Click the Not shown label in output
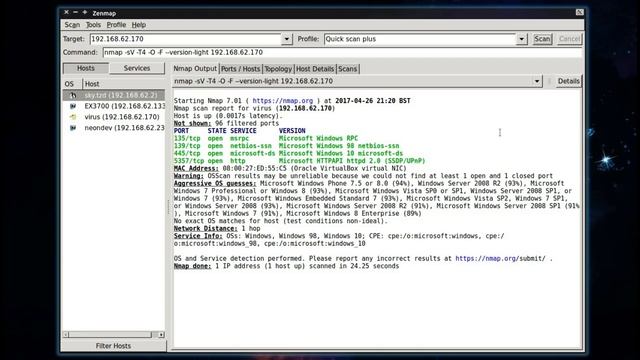The image size is (640, 360). tap(192, 123)
